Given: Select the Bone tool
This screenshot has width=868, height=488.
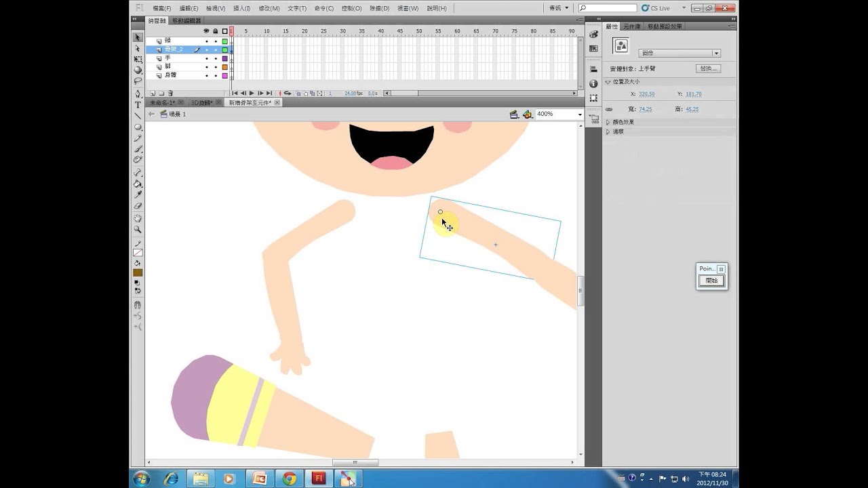Looking at the screenshot, I should point(138,173).
